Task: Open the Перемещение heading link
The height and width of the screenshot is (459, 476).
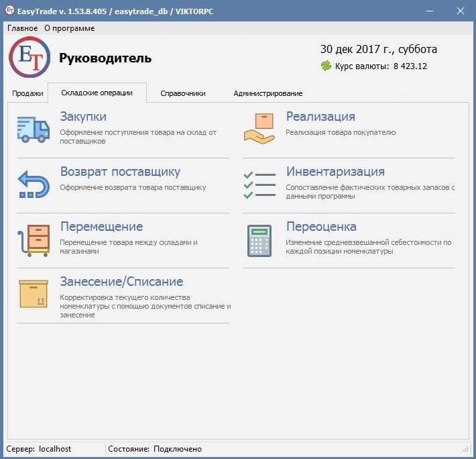Action: 102,227
